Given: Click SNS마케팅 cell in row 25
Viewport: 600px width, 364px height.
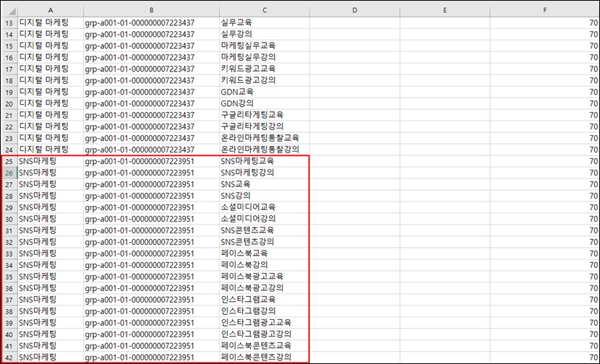Looking at the screenshot, I should point(51,161).
